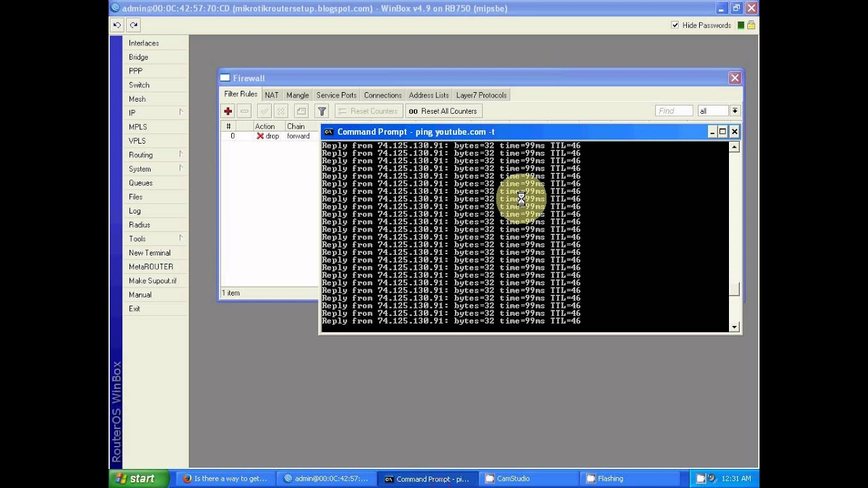Click the Command Prompt scrollbar thumb
The width and height of the screenshot is (868, 488).
point(734,289)
